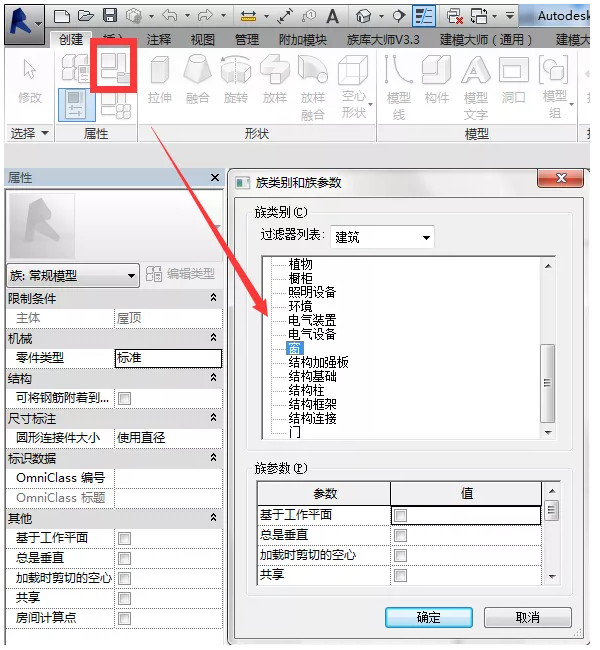The image size is (600, 650).
Task: Toggle 加载时剪切的空心 checkbox in Properties panel
Action: (x=124, y=578)
